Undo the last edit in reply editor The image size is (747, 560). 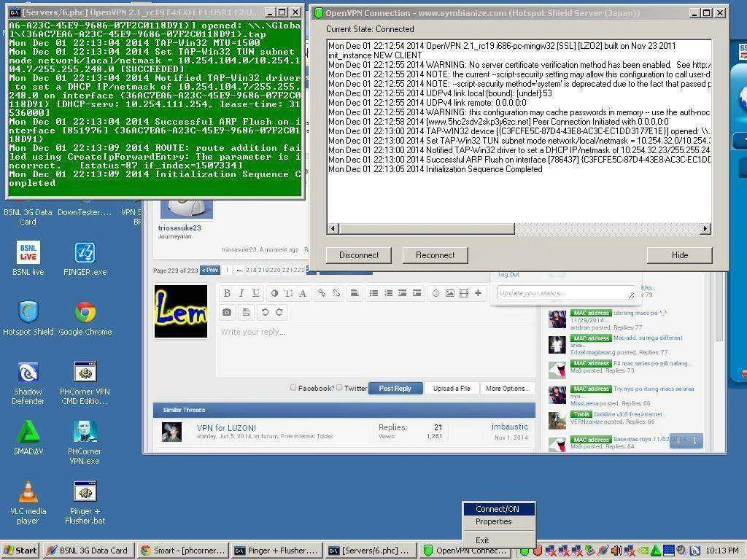(265, 312)
